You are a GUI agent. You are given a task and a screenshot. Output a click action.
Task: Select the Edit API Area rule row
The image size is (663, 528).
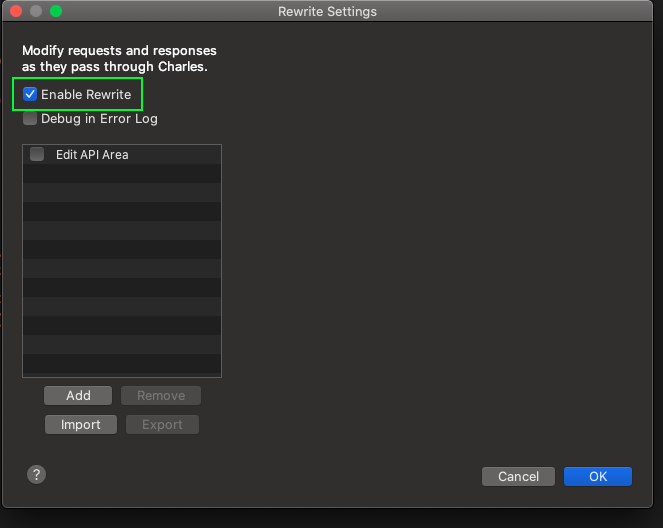tap(122, 155)
